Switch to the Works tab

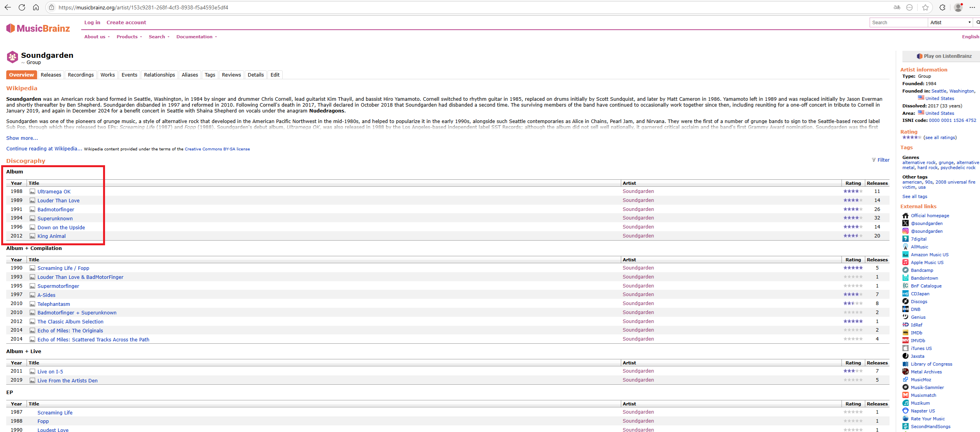(107, 75)
